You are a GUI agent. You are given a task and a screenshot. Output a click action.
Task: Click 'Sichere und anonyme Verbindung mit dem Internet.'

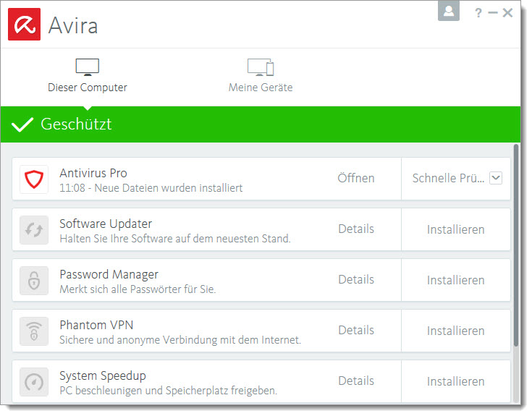[180, 340]
